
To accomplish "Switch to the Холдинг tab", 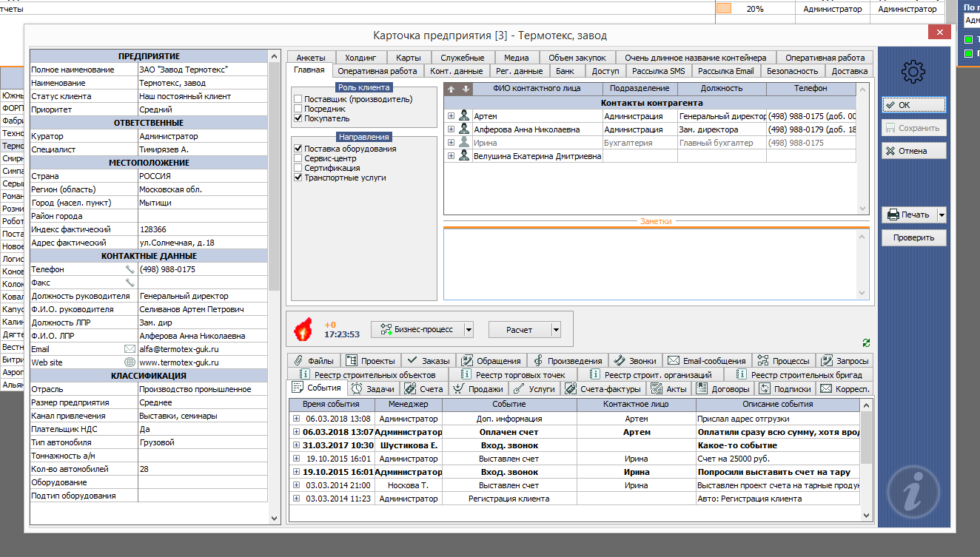I will click(x=360, y=58).
